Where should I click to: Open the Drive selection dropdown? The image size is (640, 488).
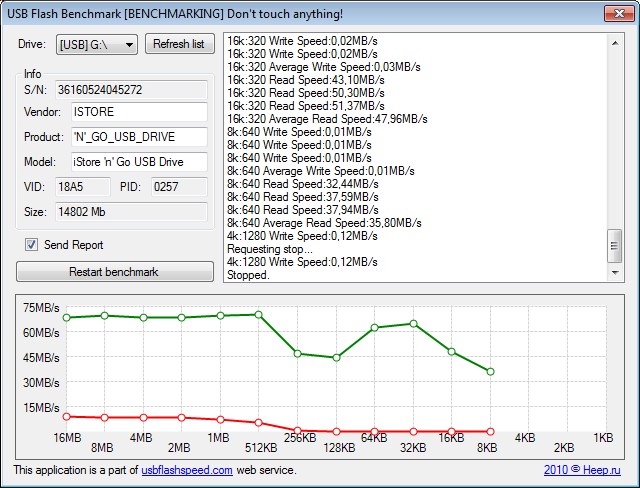pyautogui.click(x=97, y=44)
